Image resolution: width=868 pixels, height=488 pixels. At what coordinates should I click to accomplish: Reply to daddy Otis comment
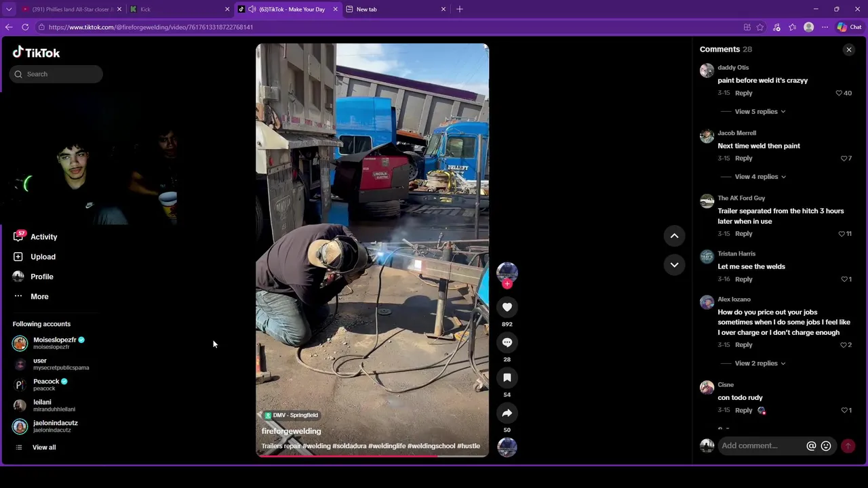point(743,93)
